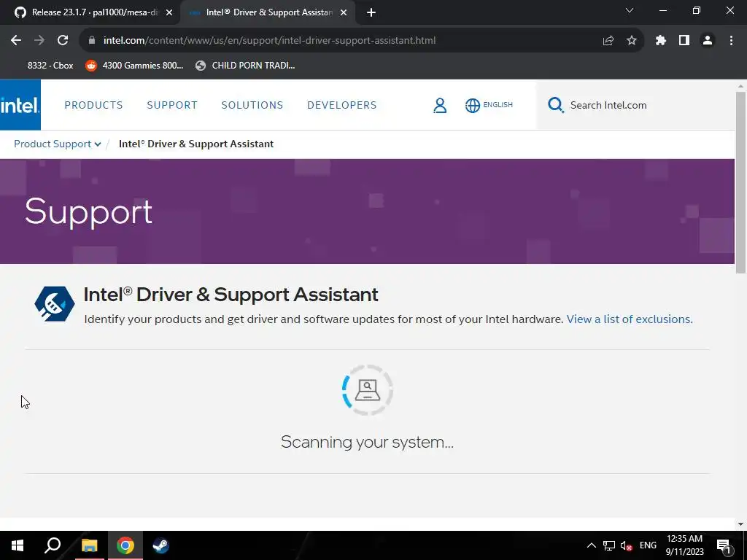Open the DEVELOPERS menu
Viewport: 747px width, 560px height.
click(x=341, y=105)
